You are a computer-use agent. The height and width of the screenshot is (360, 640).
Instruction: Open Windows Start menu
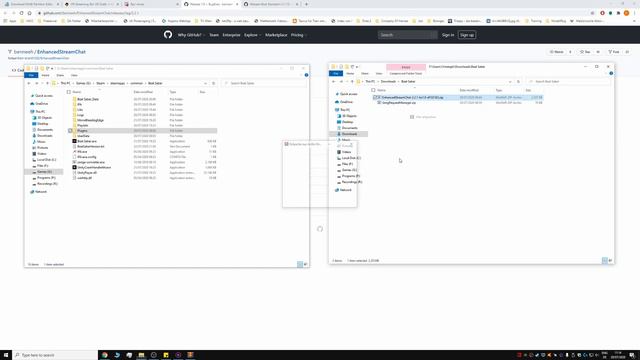[6, 355]
